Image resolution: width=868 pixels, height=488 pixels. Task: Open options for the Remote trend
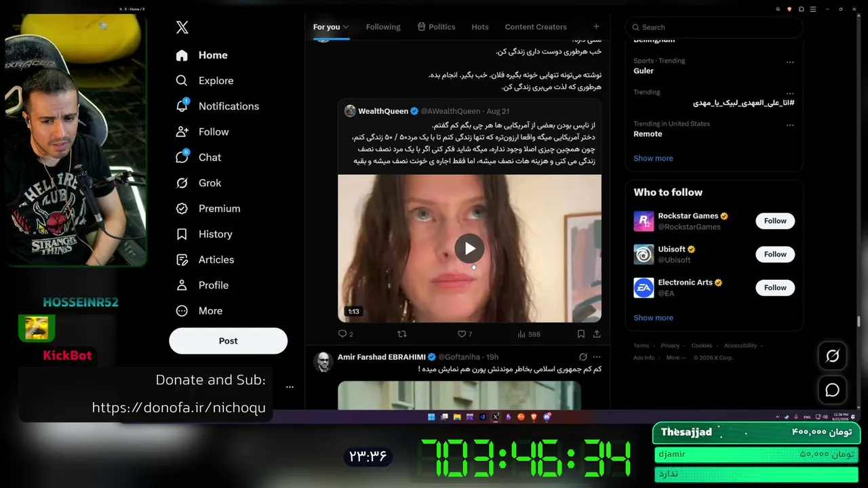[790, 125]
